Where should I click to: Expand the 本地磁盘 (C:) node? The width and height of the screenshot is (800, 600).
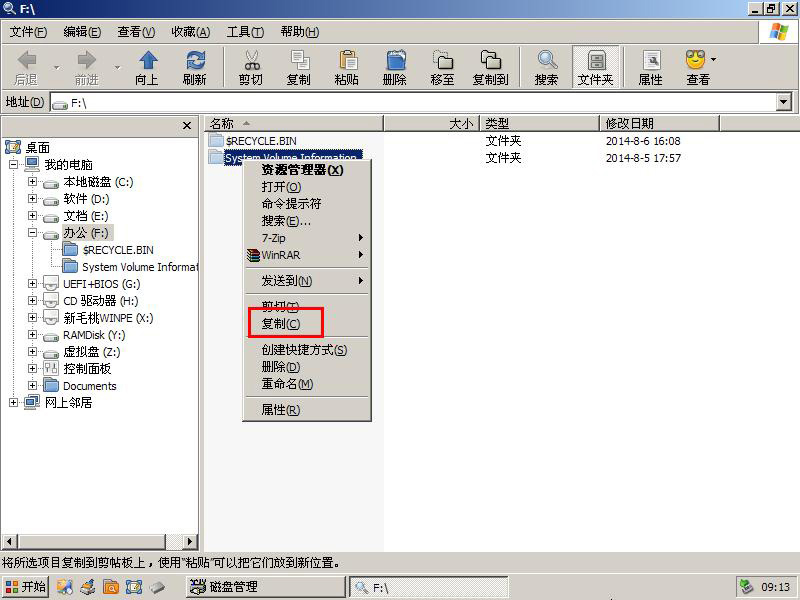pos(33,182)
